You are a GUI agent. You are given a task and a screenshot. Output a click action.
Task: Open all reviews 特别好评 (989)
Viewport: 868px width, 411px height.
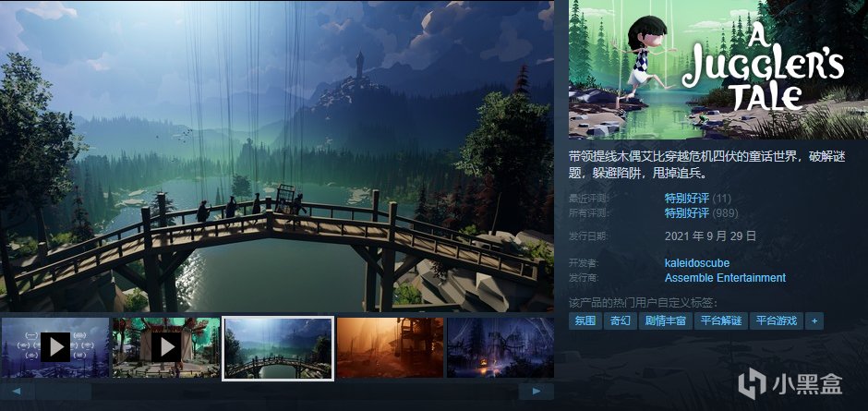(x=701, y=212)
